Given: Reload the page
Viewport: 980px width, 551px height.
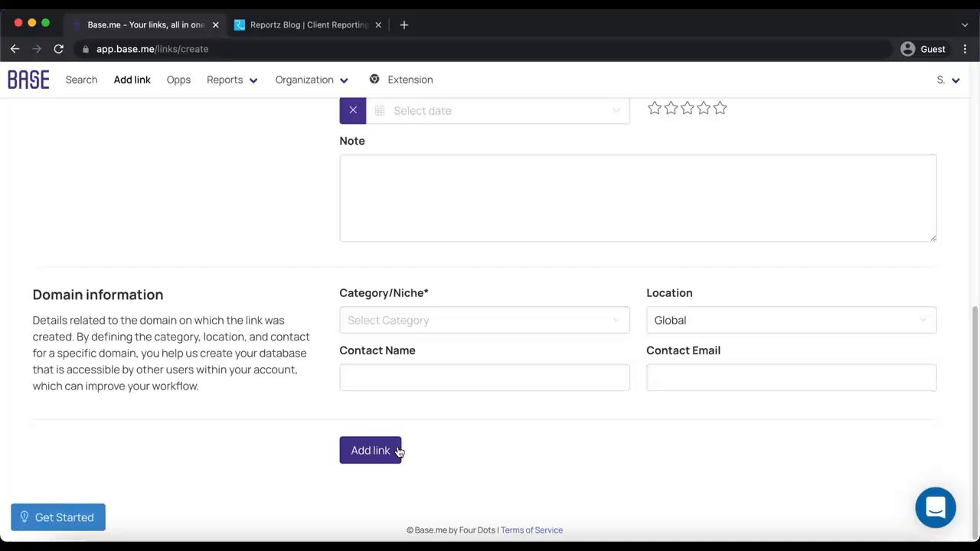Looking at the screenshot, I should pyautogui.click(x=58, y=49).
